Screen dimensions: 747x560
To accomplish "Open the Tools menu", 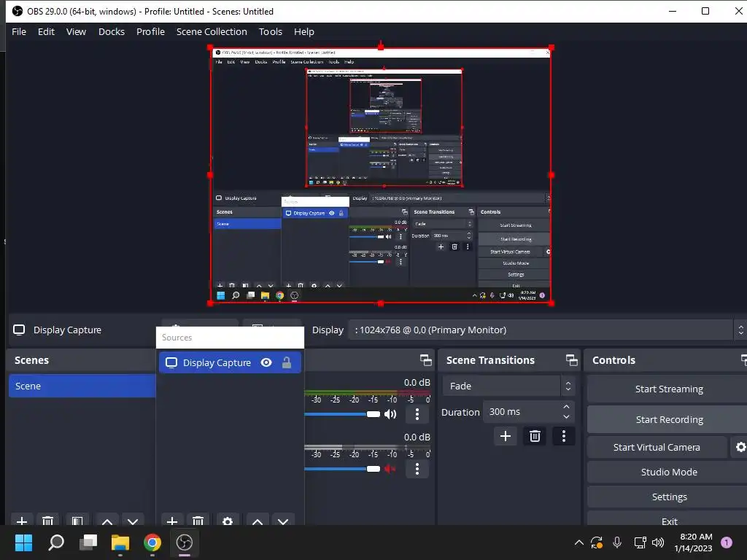I will (x=271, y=32).
